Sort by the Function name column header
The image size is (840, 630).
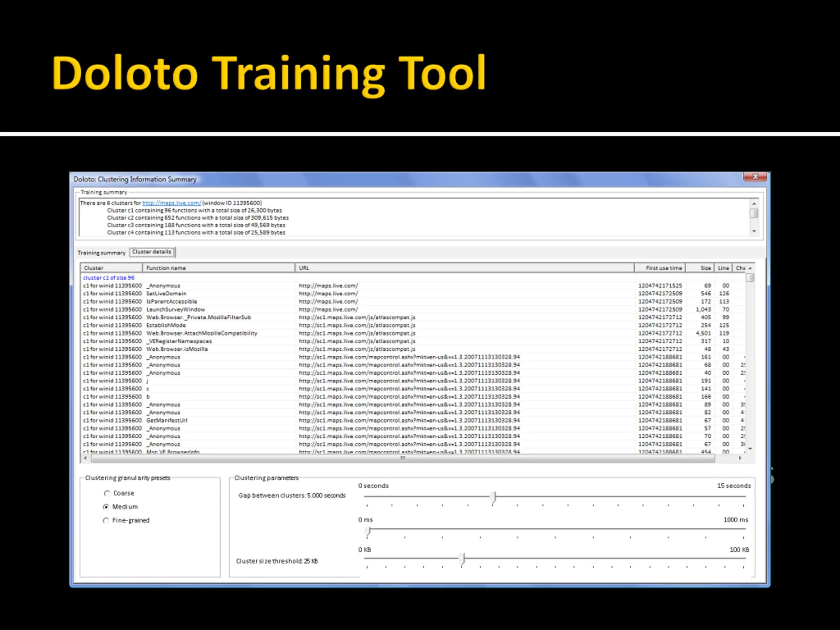click(219, 268)
